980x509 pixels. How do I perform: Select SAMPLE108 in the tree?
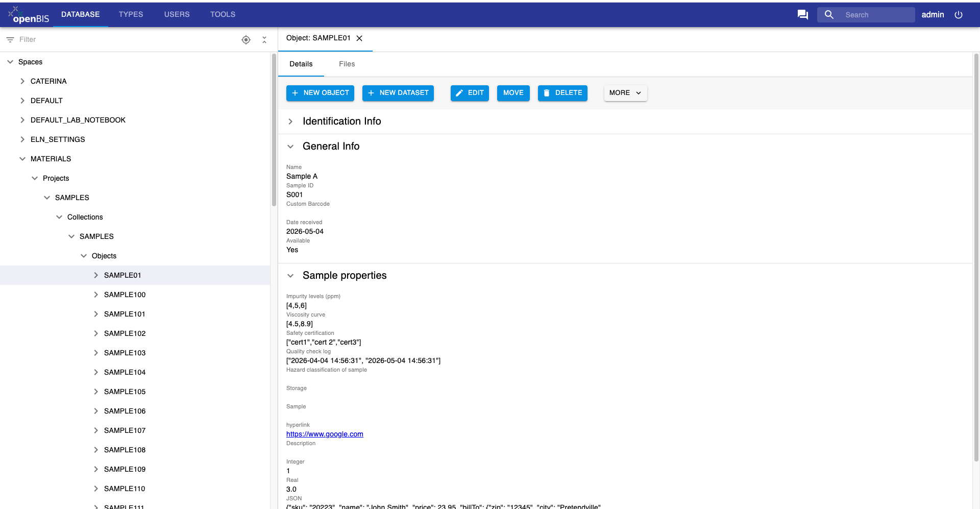click(125, 450)
